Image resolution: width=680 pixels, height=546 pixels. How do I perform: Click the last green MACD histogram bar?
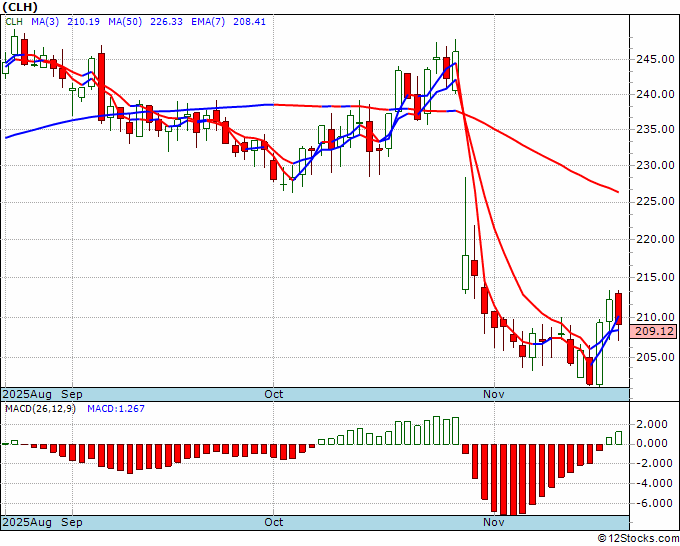pos(619,438)
